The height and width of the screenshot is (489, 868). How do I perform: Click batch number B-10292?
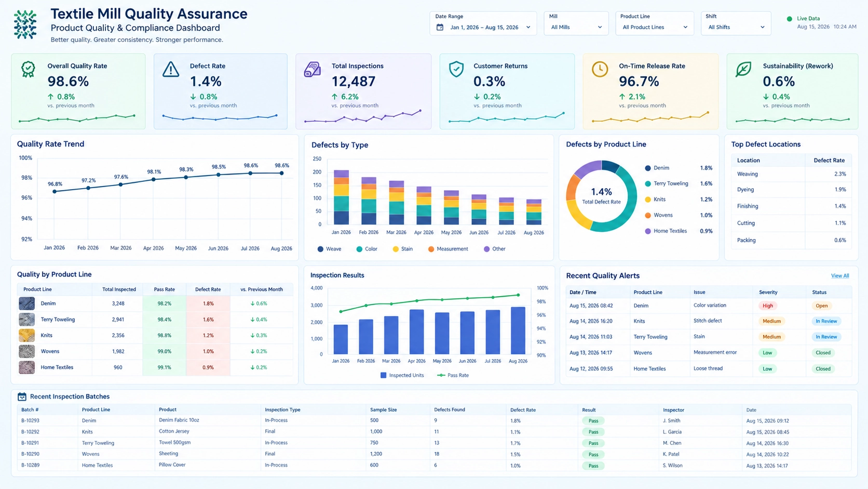tap(30, 432)
